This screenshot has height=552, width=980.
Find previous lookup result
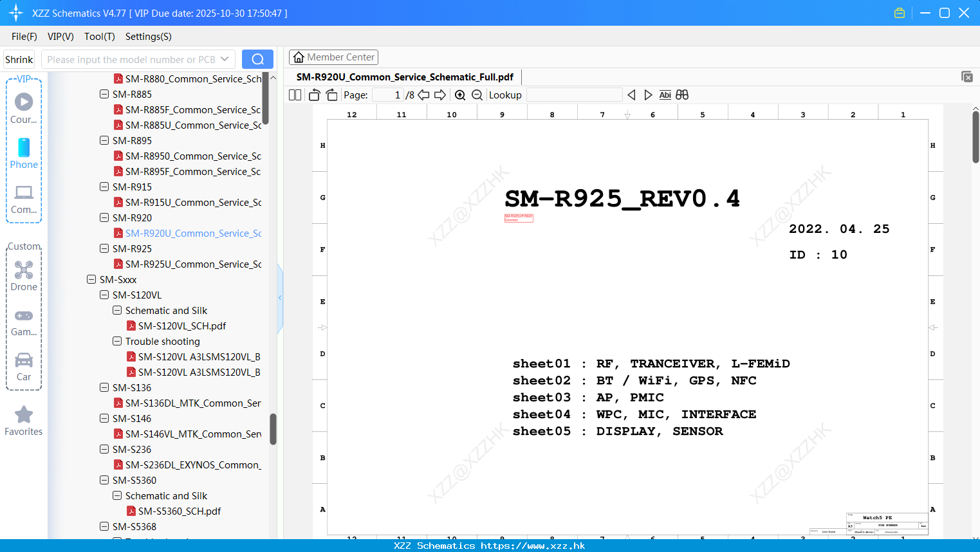pyautogui.click(x=631, y=95)
